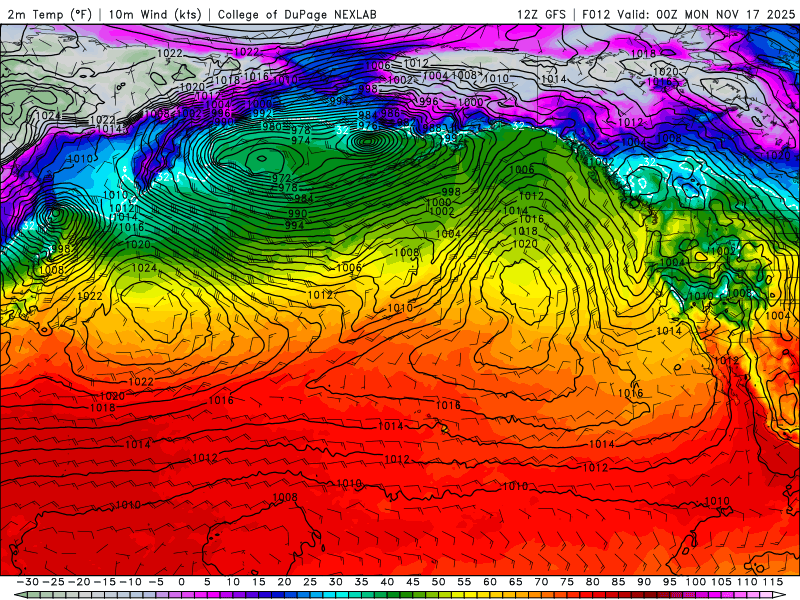Click '75' on the temperature scale
This screenshot has width=800, height=600.
(x=566, y=582)
